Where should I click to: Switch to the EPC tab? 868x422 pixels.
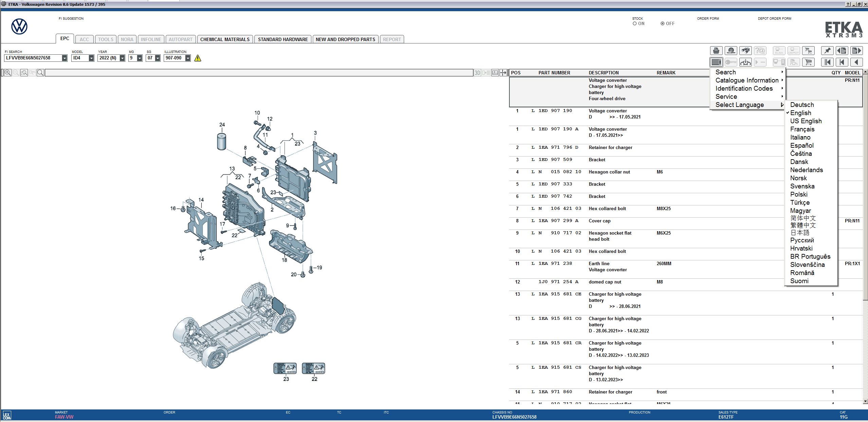[x=65, y=38]
